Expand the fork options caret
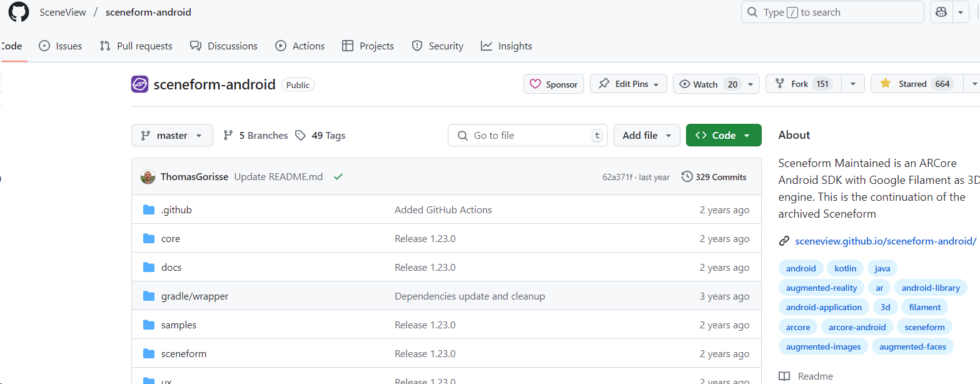This screenshot has width=980, height=384. click(x=853, y=84)
